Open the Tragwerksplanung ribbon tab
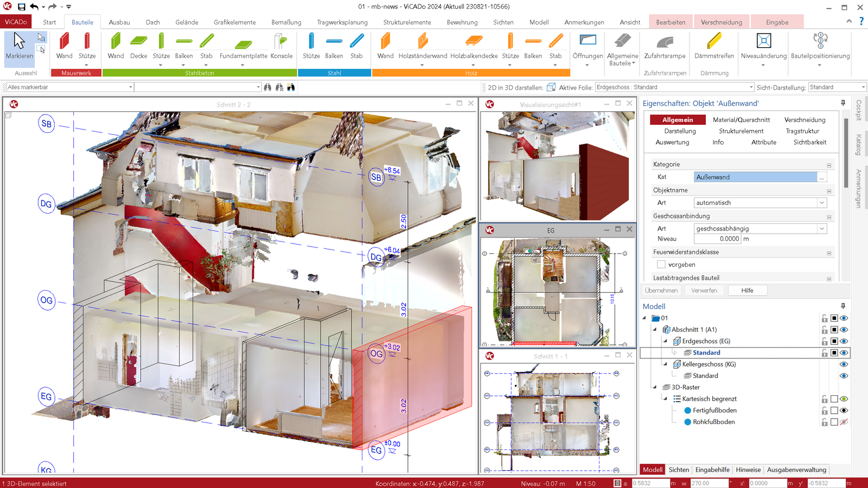Image resolution: width=868 pixels, height=488 pixels. pos(342,22)
